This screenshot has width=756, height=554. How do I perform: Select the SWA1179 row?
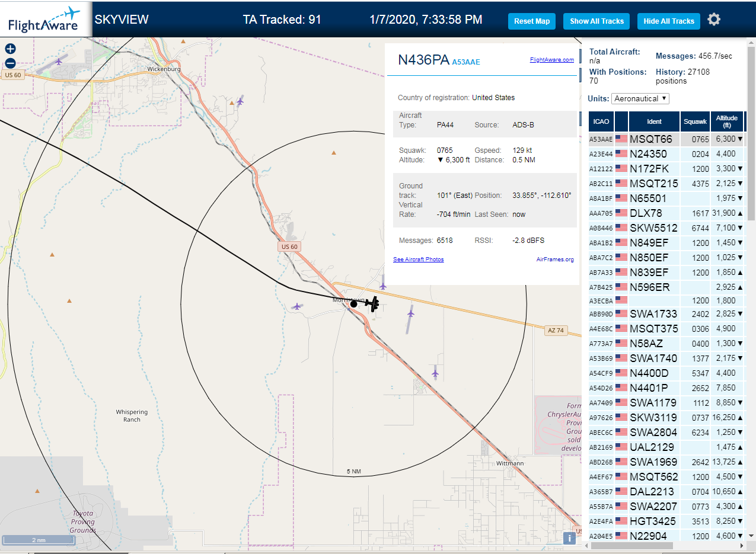click(666, 403)
